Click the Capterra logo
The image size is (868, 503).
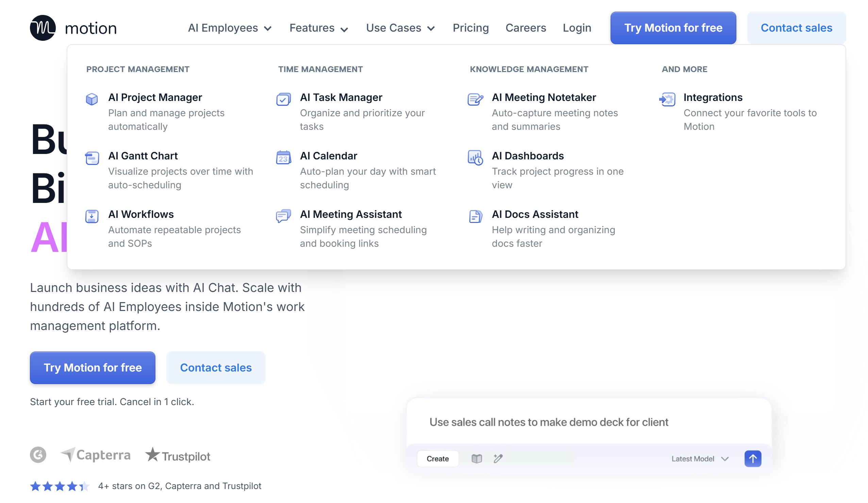click(x=96, y=455)
